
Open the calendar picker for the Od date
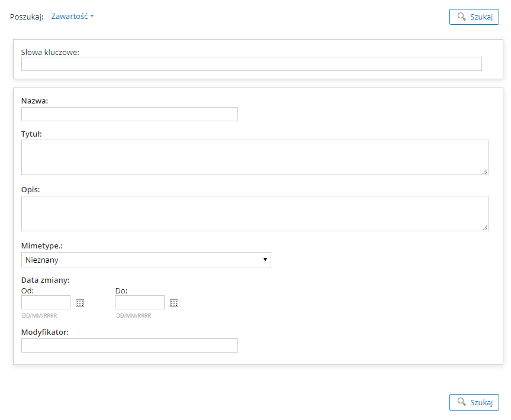pyautogui.click(x=80, y=303)
